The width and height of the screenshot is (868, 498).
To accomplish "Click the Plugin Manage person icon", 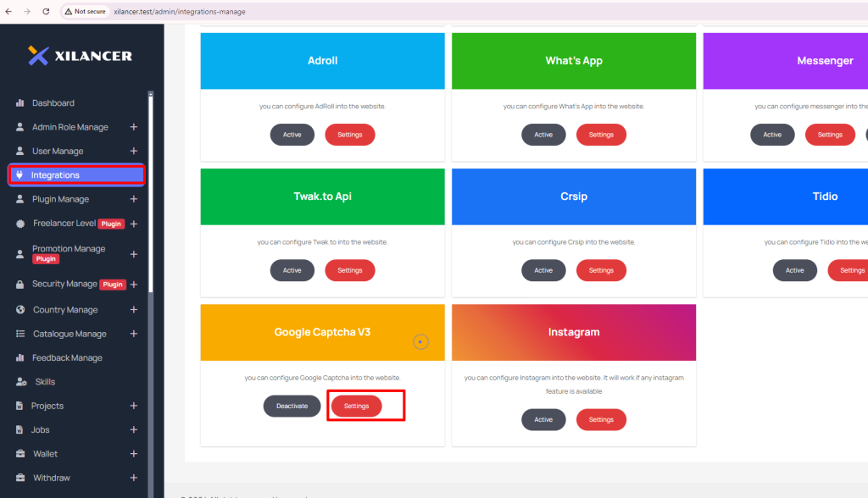I will click(20, 199).
